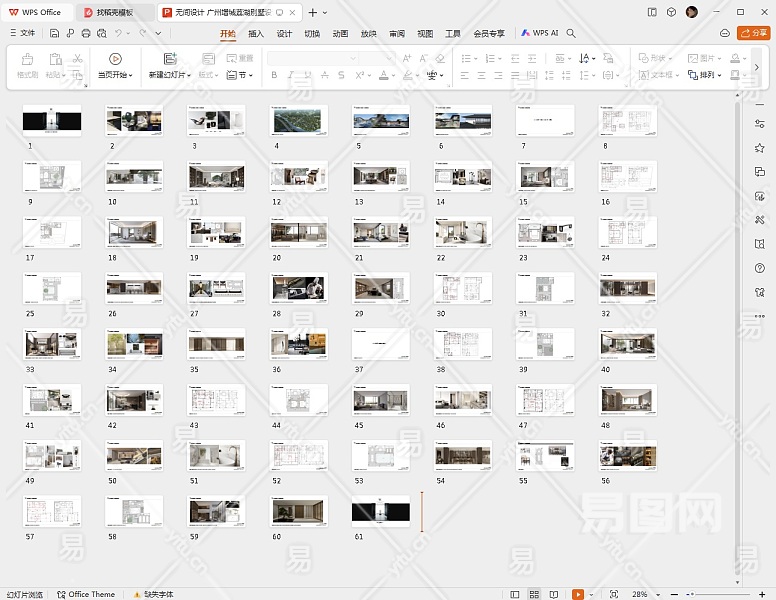Select slide thumbnail number 61
This screenshot has height=600, width=776.
pos(380,511)
